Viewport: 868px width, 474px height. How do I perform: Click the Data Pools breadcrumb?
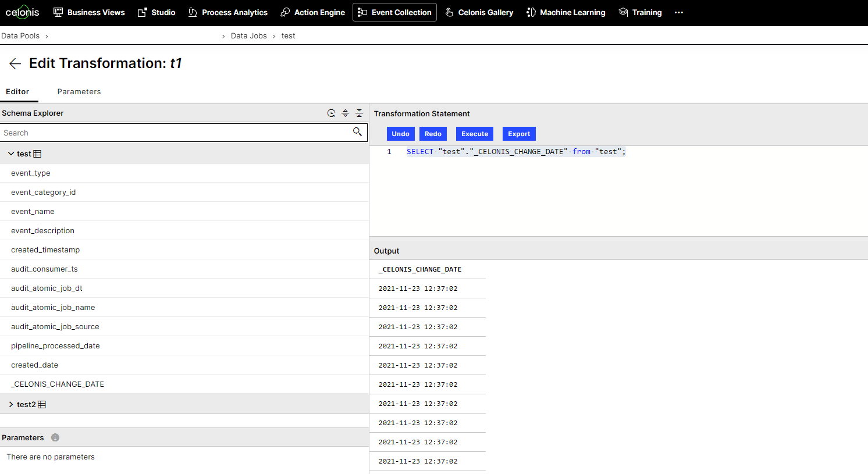pyautogui.click(x=20, y=35)
